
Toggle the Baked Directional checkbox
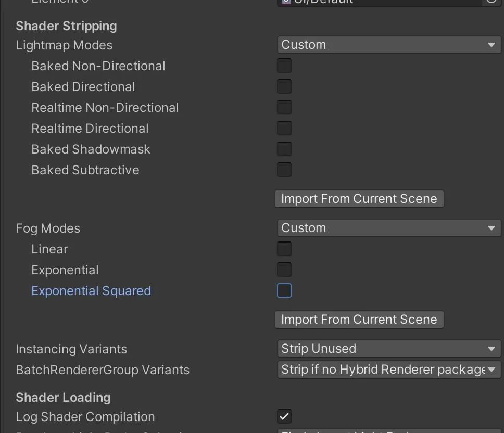tap(284, 87)
